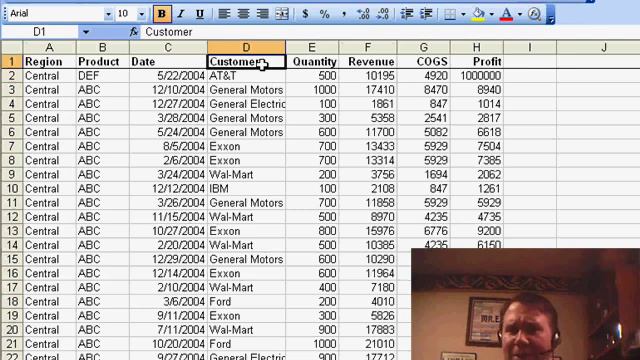Apply Comma style format

pyautogui.click(x=344, y=14)
